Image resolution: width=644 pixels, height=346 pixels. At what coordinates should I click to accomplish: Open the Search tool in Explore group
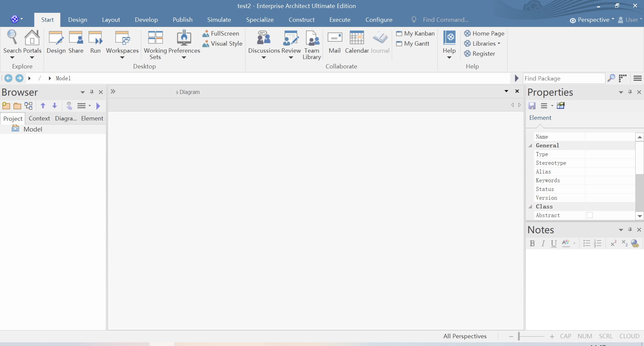pyautogui.click(x=12, y=38)
